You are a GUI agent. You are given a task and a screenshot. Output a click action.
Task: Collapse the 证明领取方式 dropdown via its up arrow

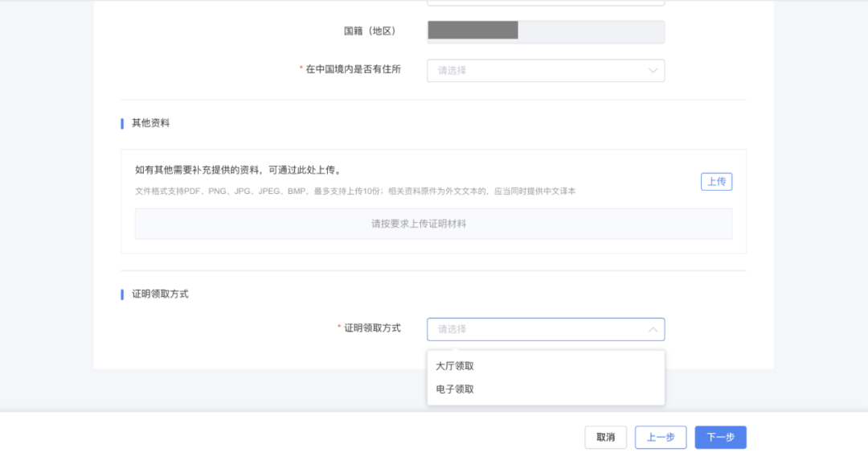(x=653, y=330)
